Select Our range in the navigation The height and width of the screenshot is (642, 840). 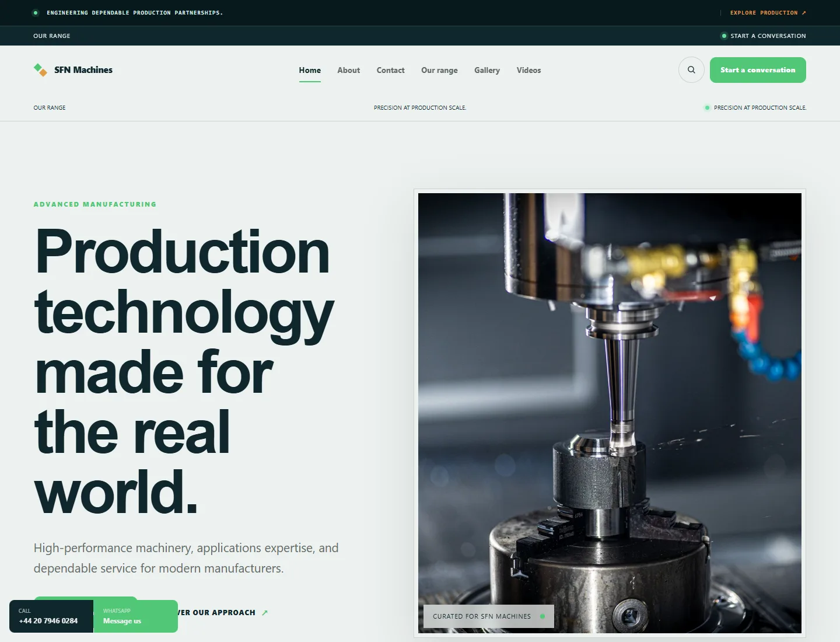coord(439,70)
